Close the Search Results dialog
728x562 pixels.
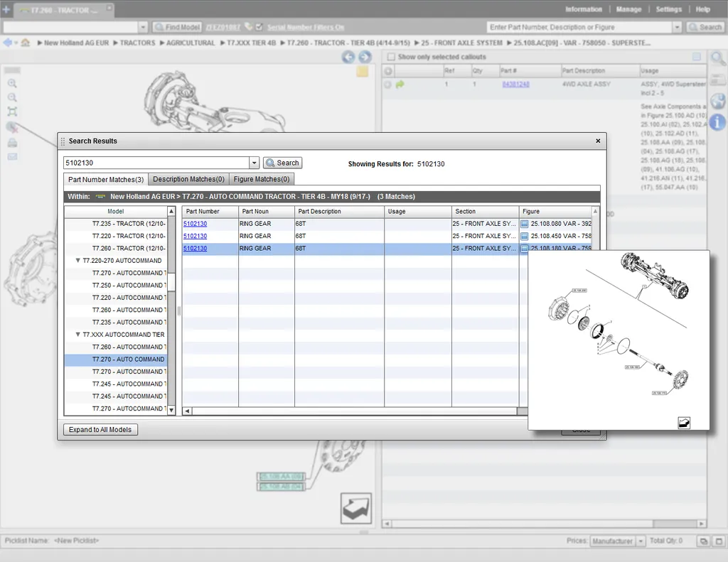tap(598, 141)
